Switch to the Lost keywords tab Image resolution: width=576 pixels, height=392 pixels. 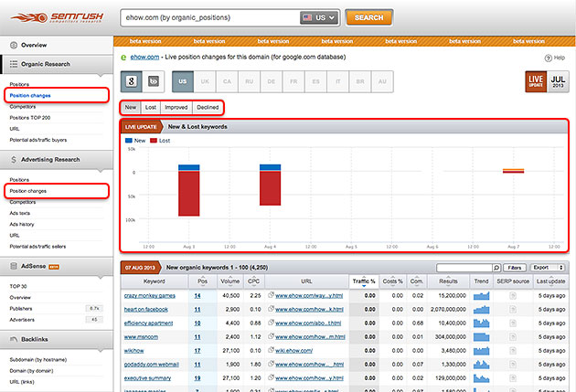(152, 107)
